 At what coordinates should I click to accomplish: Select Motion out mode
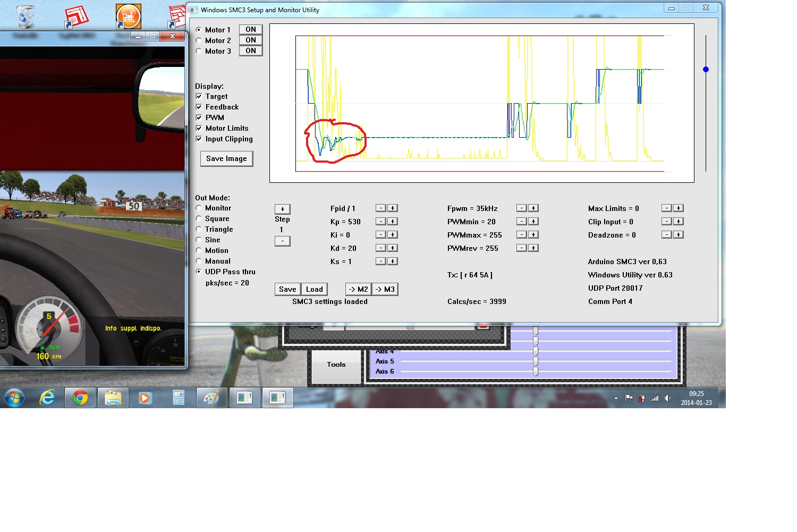click(199, 250)
